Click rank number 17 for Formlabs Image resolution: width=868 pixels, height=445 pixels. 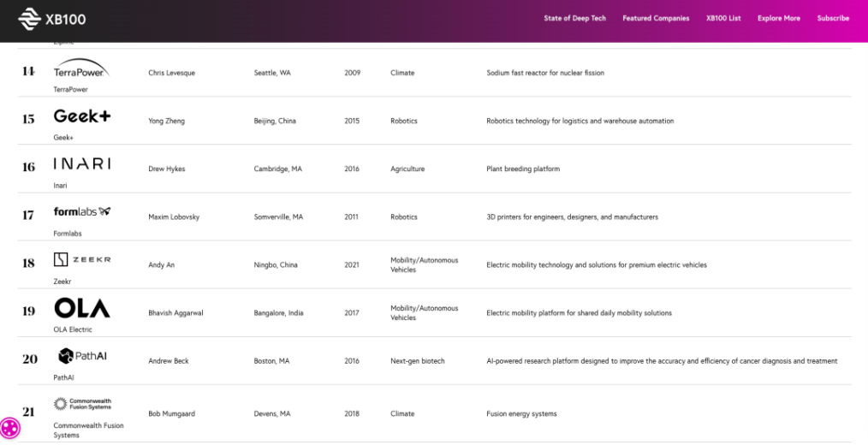pos(28,216)
